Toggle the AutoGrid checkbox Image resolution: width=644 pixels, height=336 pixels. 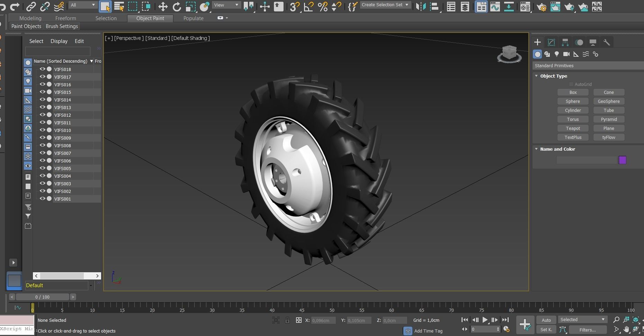571,84
